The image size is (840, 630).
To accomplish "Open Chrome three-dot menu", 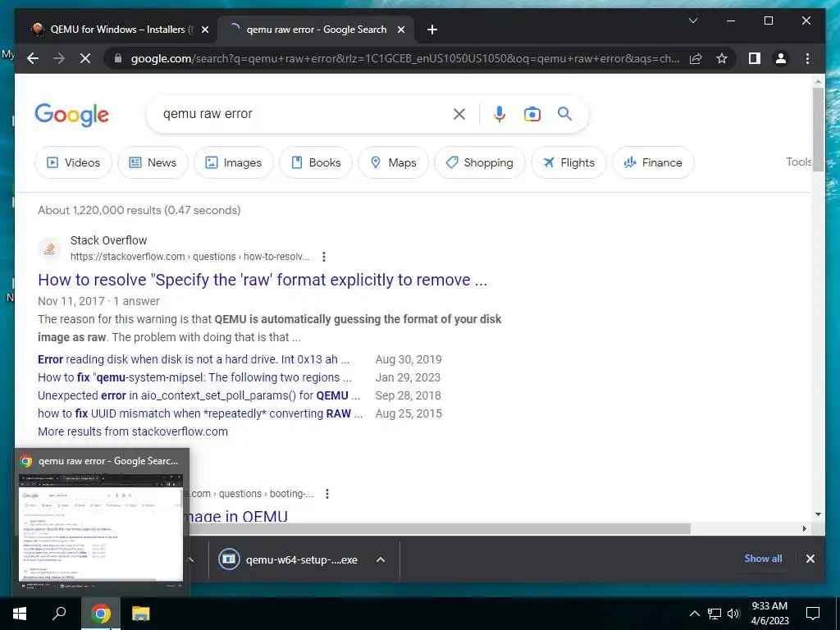I will point(807,58).
